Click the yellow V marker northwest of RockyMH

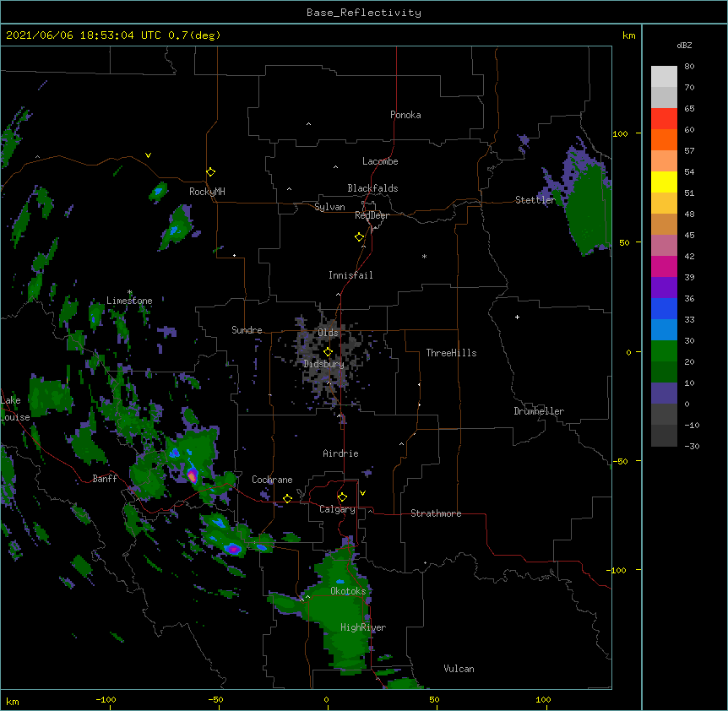(148, 155)
